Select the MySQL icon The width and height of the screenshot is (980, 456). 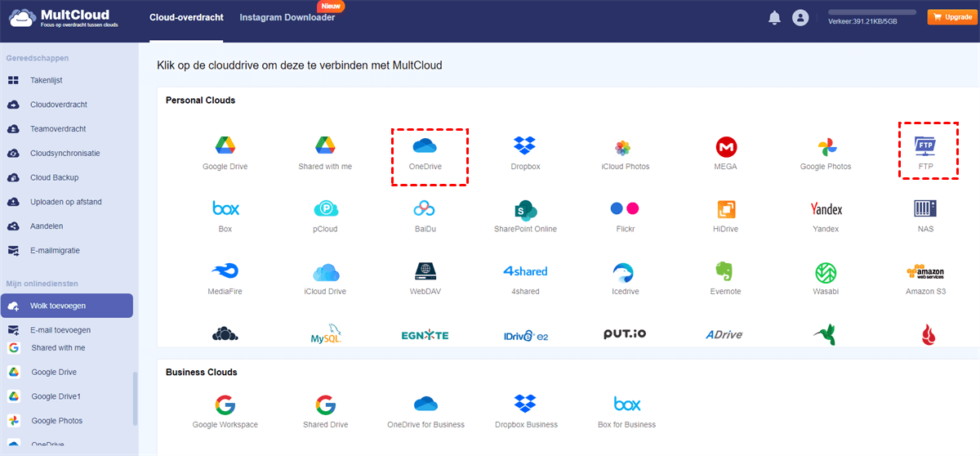pos(325,334)
